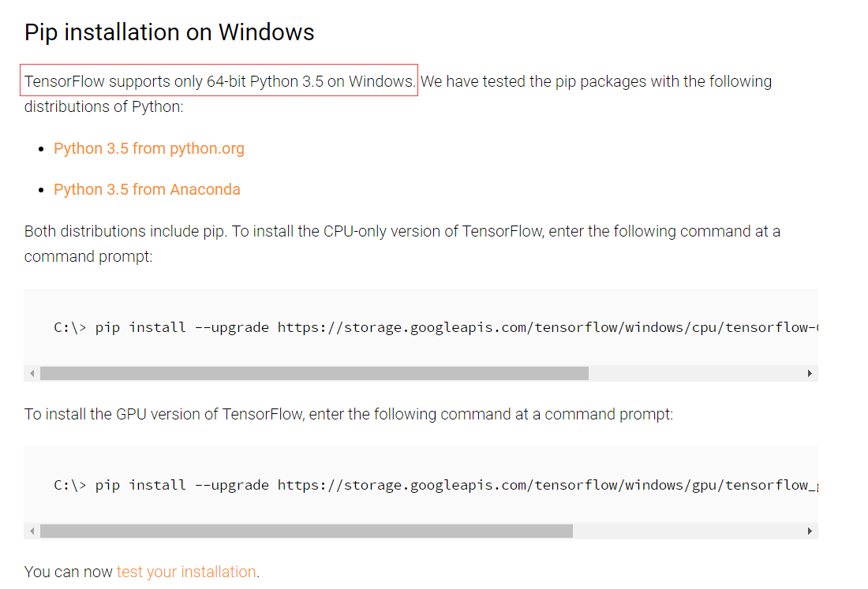Screen dimensions: 868x589
Task: Click right scroll arrow under CPU command
Action: click(810, 373)
